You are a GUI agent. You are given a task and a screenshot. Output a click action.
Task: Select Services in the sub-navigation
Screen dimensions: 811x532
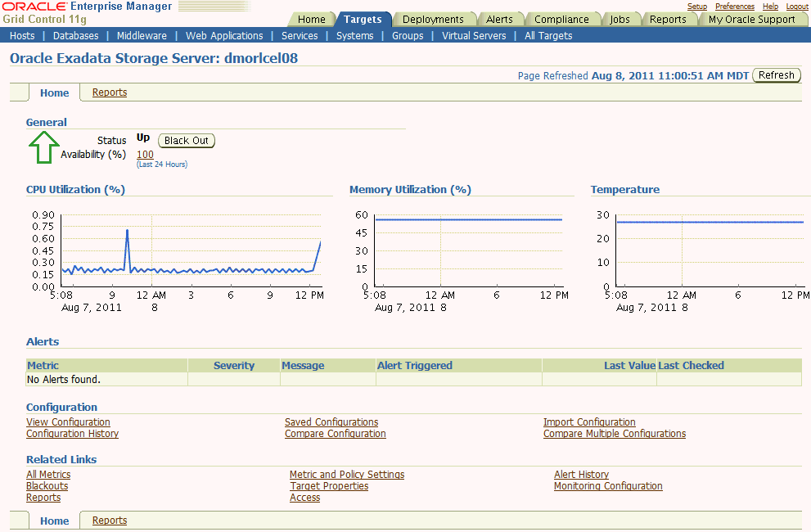click(300, 36)
